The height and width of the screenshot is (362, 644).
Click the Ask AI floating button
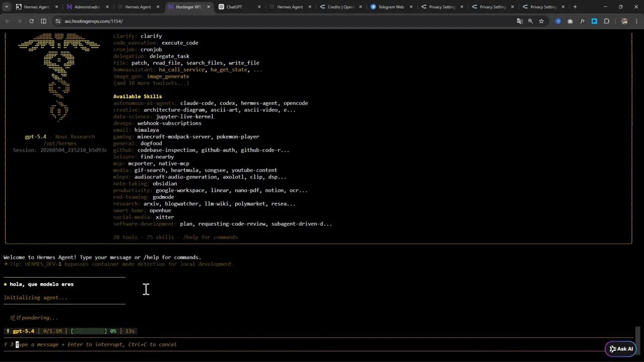(x=621, y=349)
